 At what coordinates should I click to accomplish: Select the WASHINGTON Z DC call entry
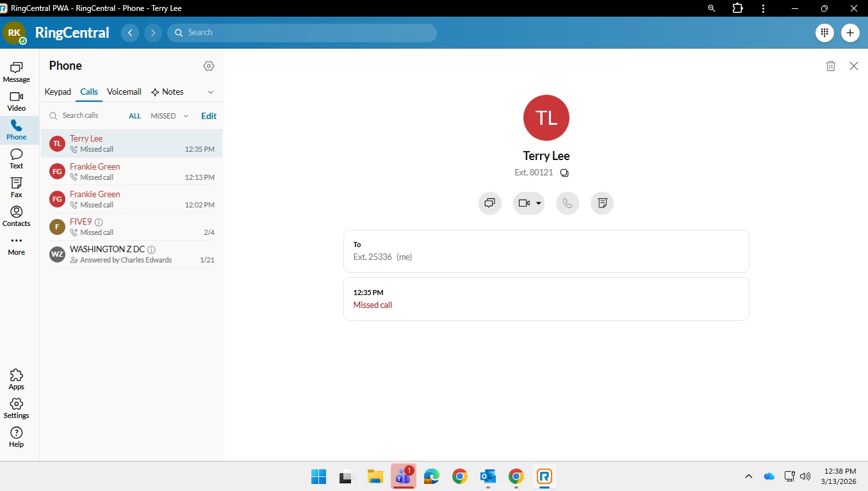(x=132, y=254)
